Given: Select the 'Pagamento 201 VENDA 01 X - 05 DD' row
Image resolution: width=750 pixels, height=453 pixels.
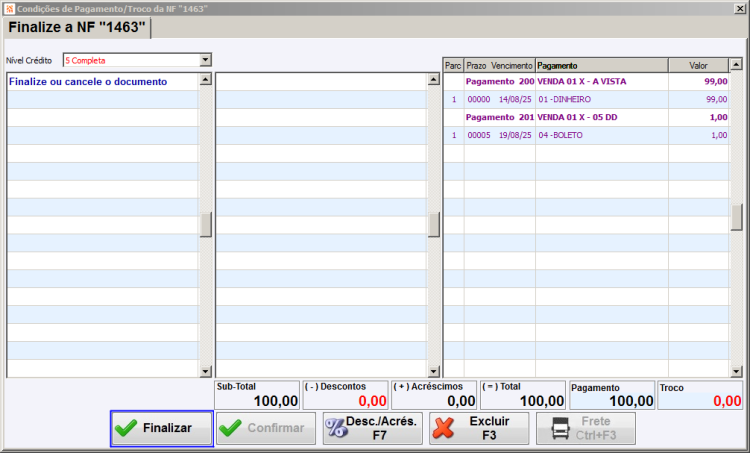Looking at the screenshot, I should 586,117.
